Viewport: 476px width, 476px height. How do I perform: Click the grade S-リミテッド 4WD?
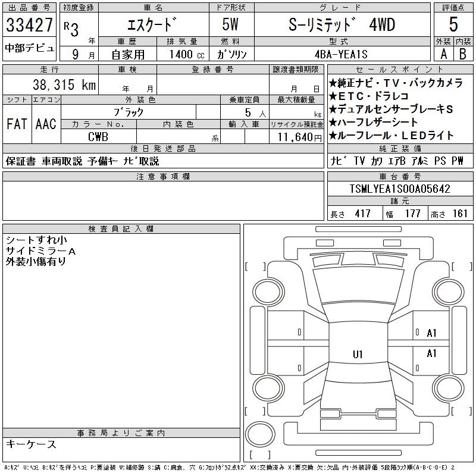click(x=342, y=24)
